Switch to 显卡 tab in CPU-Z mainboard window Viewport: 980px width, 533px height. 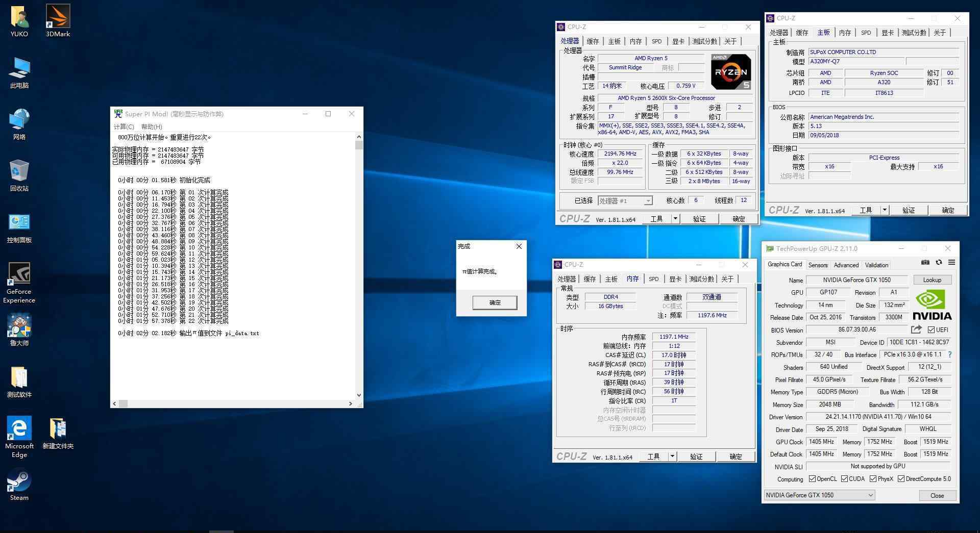[x=888, y=33]
